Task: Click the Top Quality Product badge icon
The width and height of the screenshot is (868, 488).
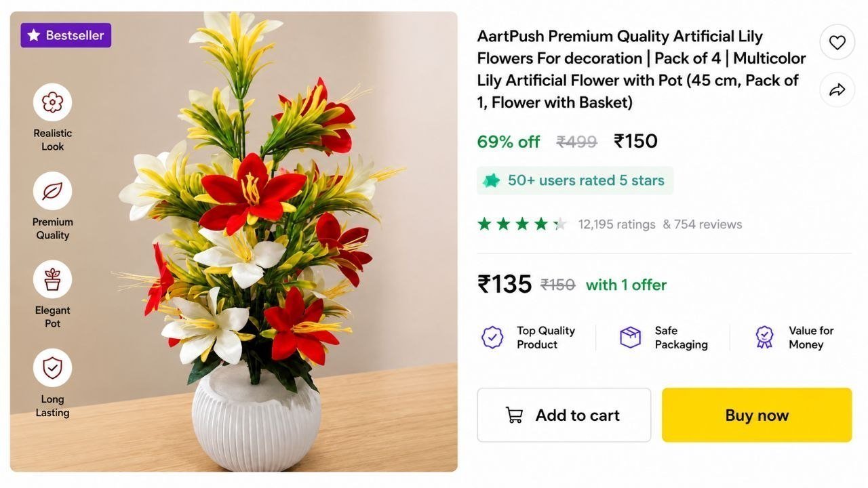Action: click(492, 338)
